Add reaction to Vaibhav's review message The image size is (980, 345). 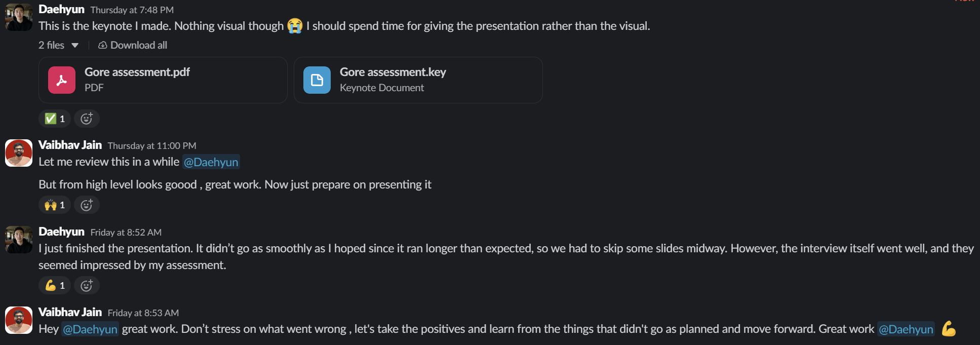pos(87,205)
